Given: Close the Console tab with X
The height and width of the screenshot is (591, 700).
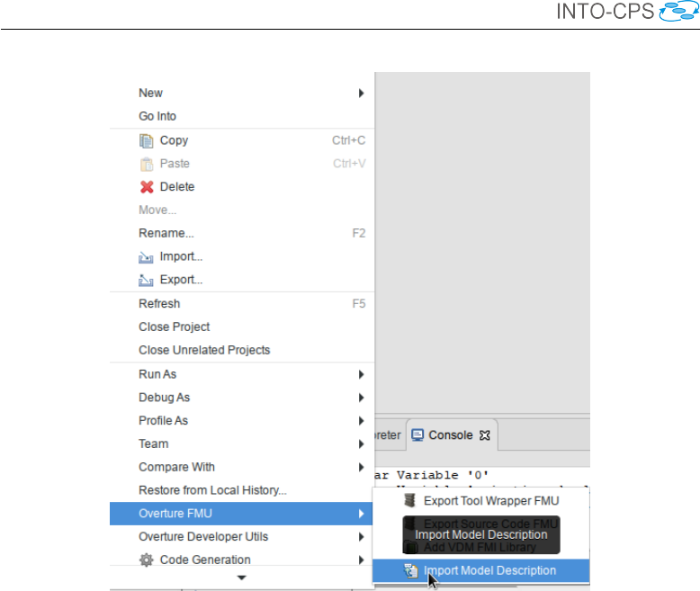Looking at the screenshot, I should [x=485, y=435].
